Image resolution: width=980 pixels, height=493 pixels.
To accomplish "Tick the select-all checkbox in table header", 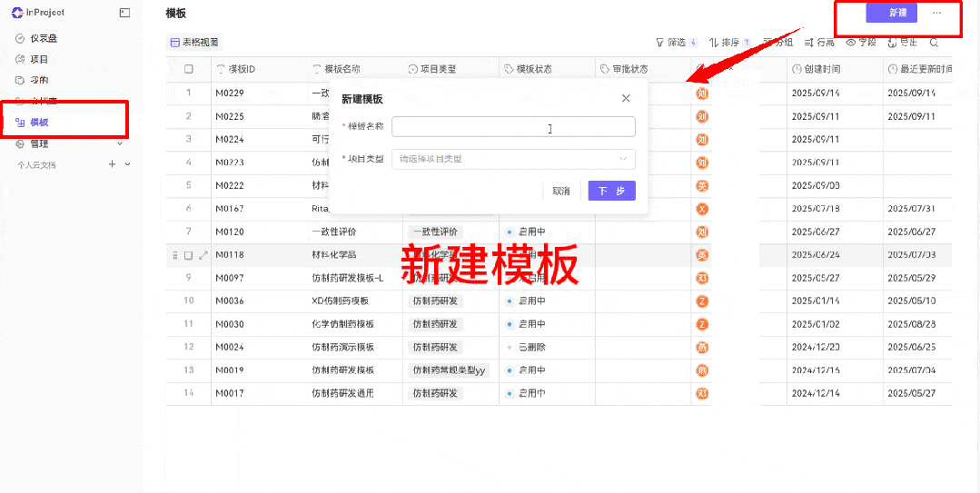I will [x=188, y=69].
